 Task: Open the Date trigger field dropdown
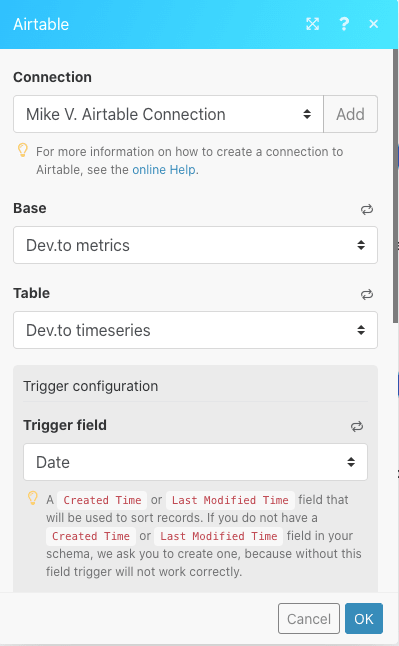(195, 462)
